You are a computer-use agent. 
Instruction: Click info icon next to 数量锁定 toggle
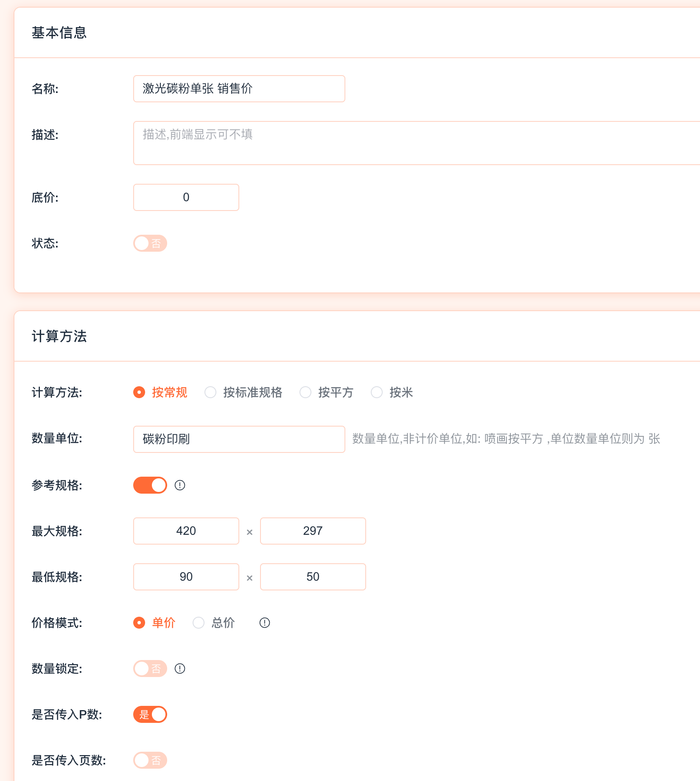tap(180, 669)
